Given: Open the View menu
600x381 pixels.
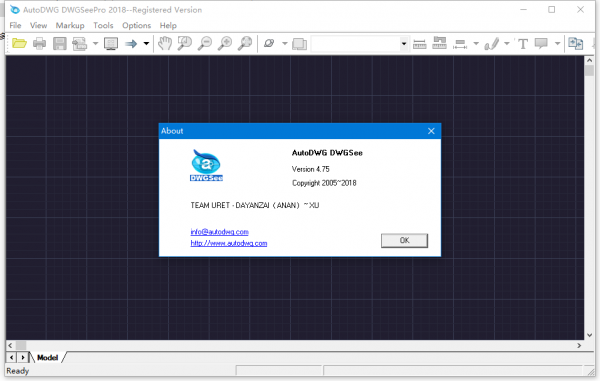Looking at the screenshot, I should coord(39,26).
